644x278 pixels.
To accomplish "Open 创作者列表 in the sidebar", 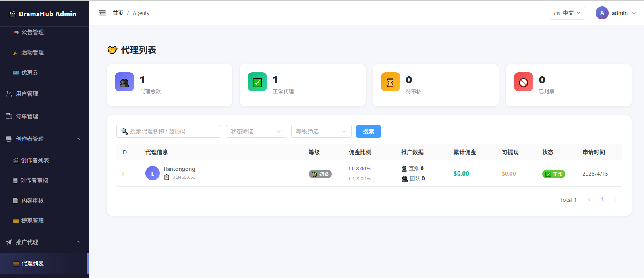I will point(44,160).
